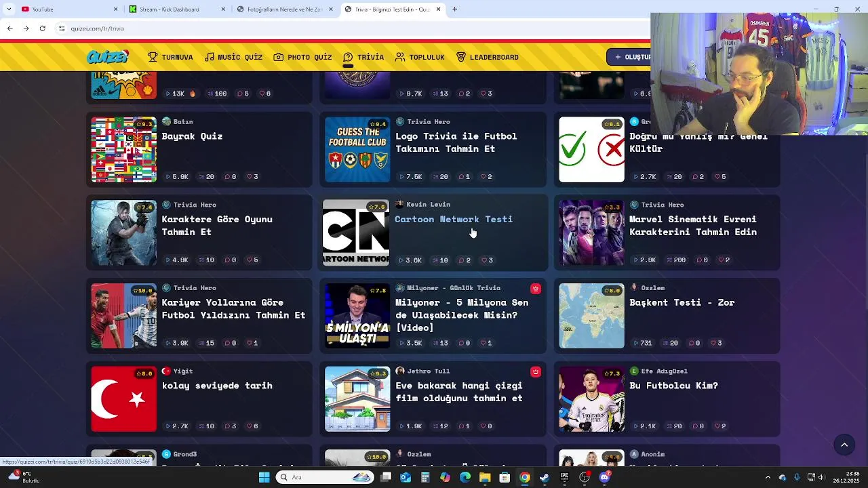This screenshot has width=868, height=488.
Task: Open Music Quiz section
Action: coord(233,57)
